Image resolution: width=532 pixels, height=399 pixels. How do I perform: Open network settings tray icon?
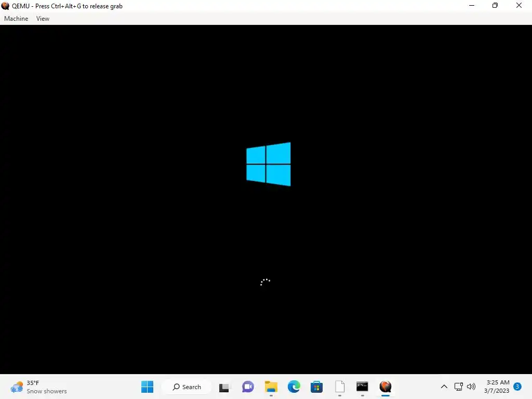pos(458,387)
